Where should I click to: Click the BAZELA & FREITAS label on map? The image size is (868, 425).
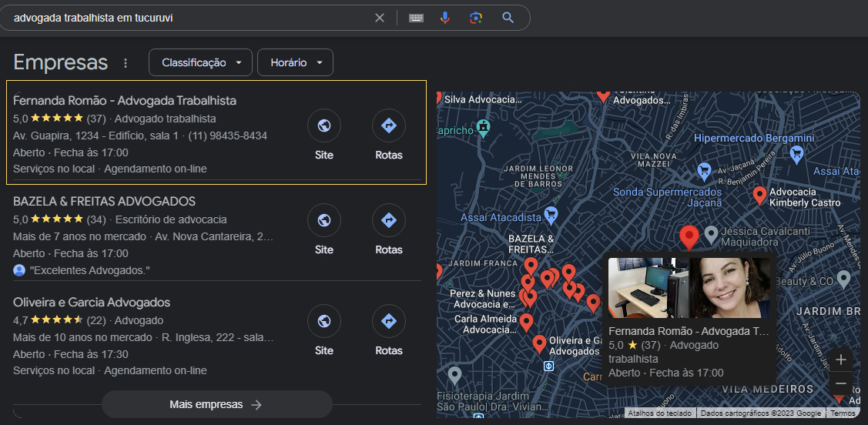click(x=531, y=244)
